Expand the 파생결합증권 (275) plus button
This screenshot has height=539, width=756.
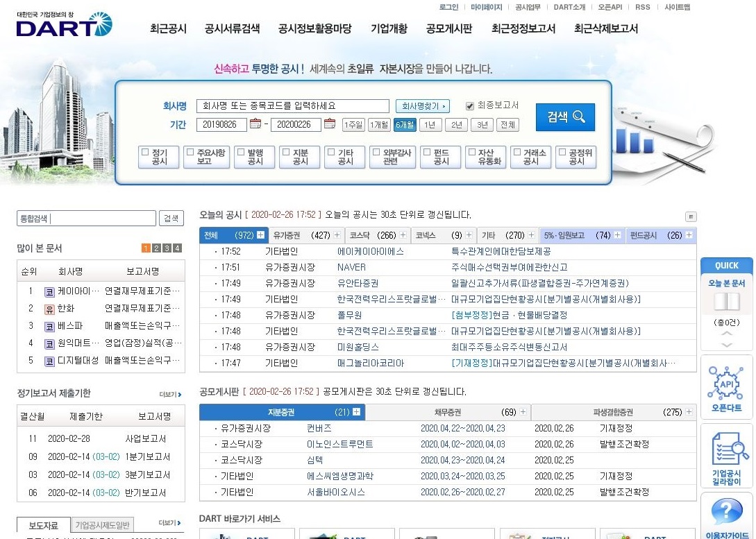click(689, 412)
